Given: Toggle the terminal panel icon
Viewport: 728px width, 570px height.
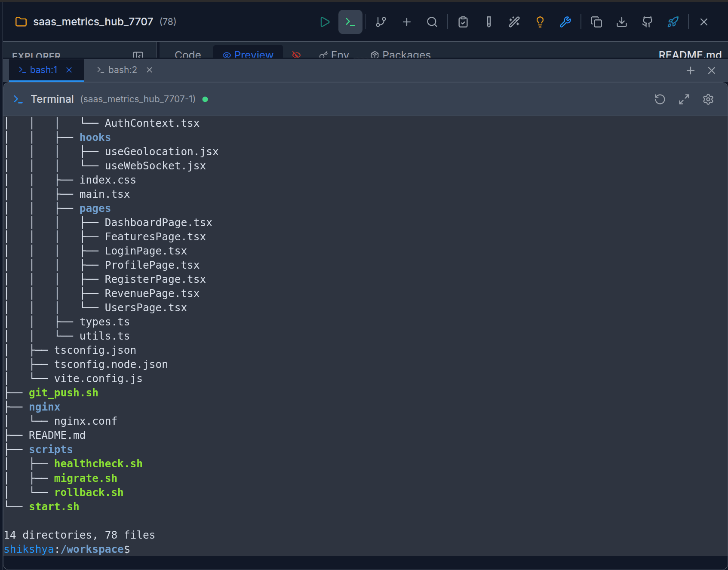Looking at the screenshot, I should [350, 22].
